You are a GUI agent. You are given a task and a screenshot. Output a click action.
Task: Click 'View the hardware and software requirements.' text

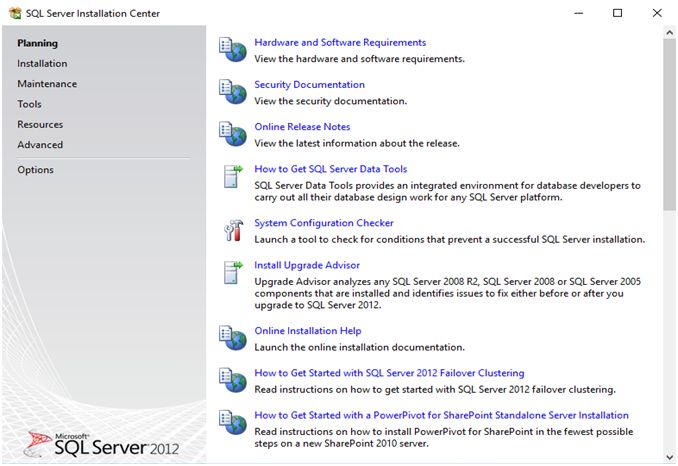[359, 59]
